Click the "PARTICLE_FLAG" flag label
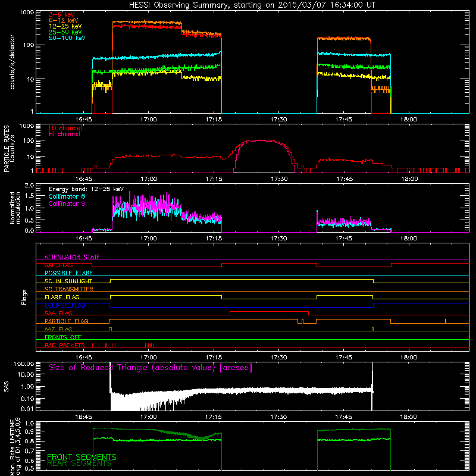The height and width of the screenshot is (476, 476). 67,321
